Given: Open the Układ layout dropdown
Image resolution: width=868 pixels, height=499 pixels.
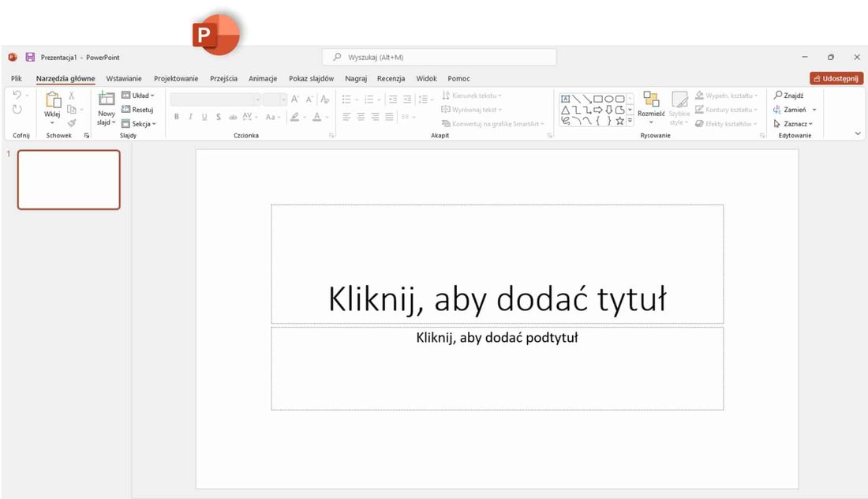Looking at the screenshot, I should (x=139, y=95).
